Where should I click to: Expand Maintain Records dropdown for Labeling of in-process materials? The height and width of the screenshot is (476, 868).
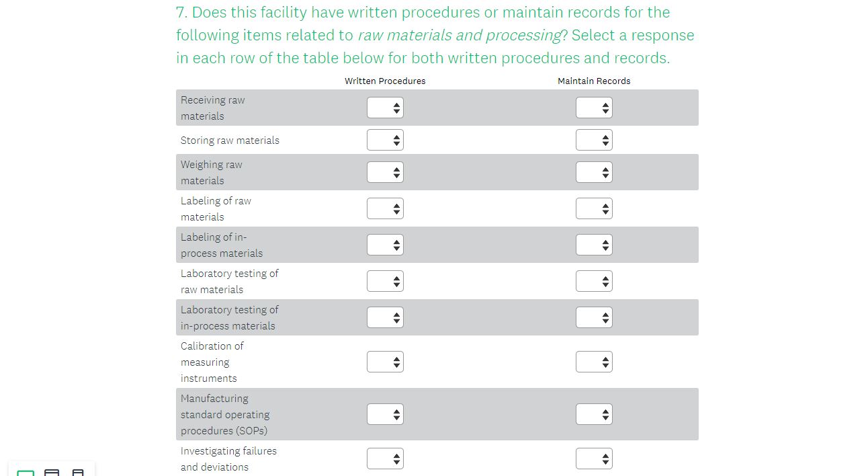point(594,245)
